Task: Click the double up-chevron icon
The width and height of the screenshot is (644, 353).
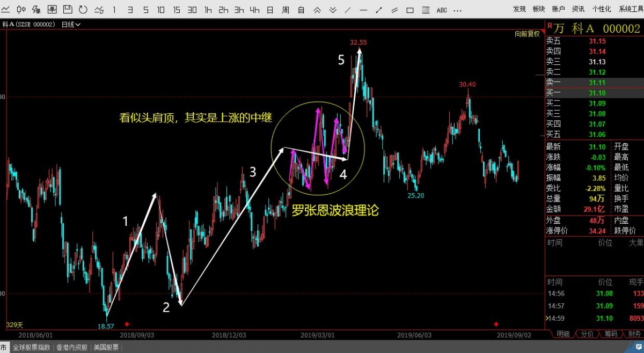Action: click(x=317, y=10)
